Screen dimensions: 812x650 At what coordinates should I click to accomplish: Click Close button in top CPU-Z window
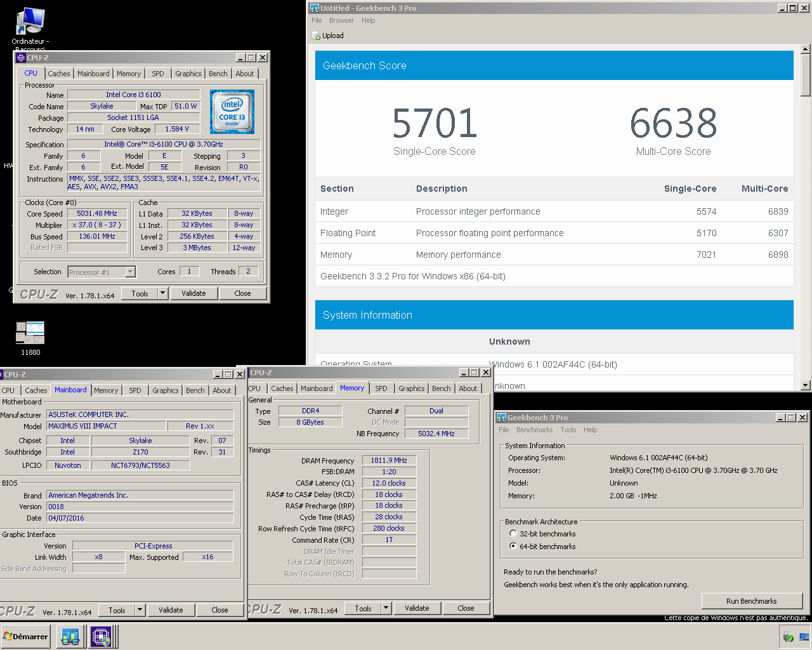tap(242, 293)
